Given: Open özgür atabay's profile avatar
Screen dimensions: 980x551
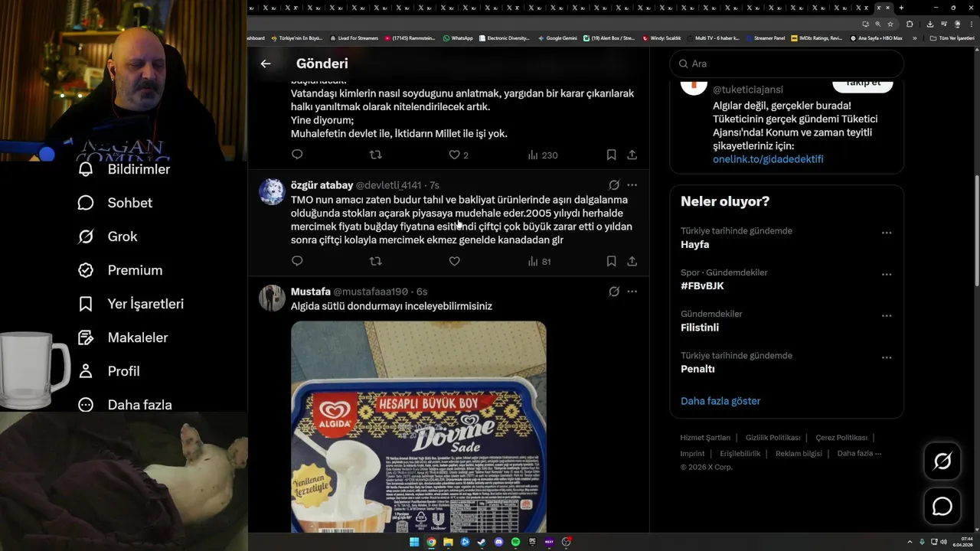Looking at the screenshot, I should 272,191.
